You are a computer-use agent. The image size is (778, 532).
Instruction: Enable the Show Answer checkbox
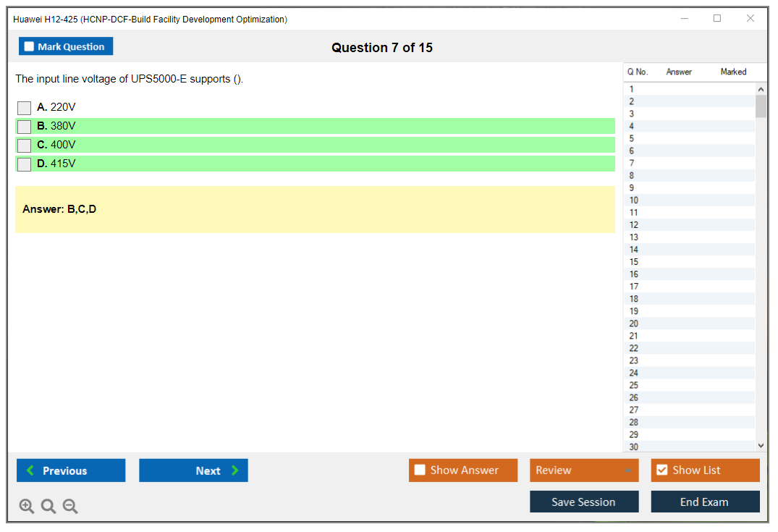pyautogui.click(x=420, y=470)
